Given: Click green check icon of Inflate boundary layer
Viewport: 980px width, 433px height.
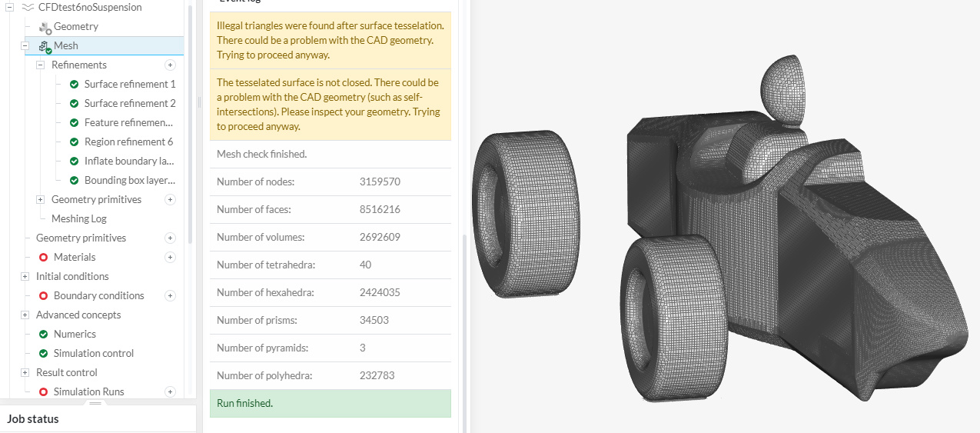Looking at the screenshot, I should pos(75,162).
